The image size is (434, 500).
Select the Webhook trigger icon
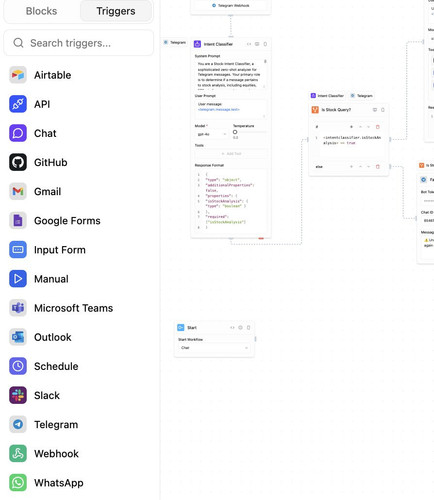click(18, 453)
